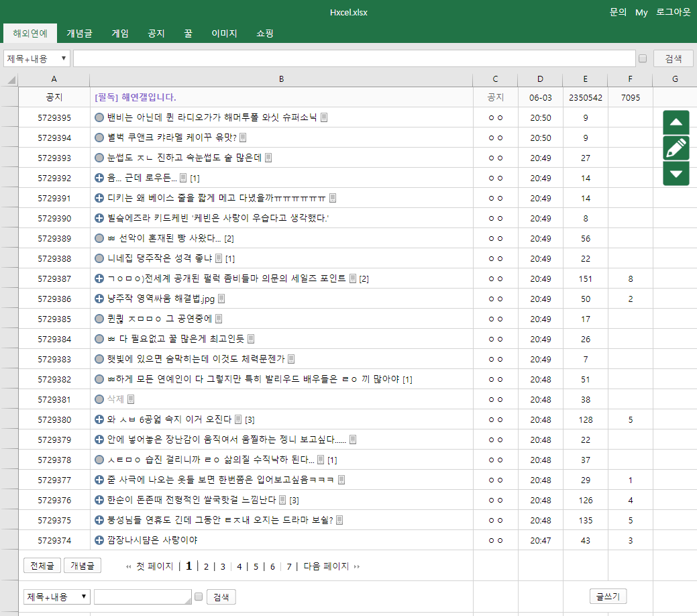Switch to the 이미지 tab

point(225,34)
